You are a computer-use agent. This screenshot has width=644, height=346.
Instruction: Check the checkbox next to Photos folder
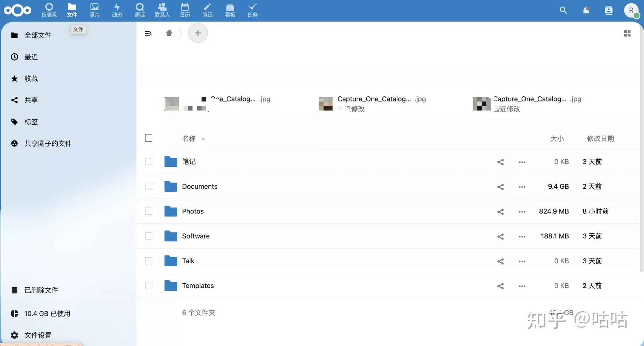(149, 211)
